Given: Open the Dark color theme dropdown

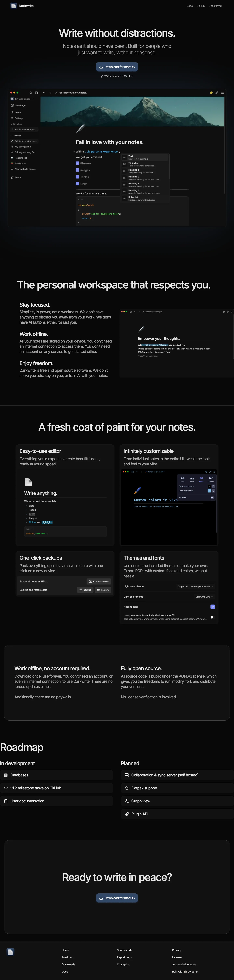Looking at the screenshot, I should click(x=204, y=597).
